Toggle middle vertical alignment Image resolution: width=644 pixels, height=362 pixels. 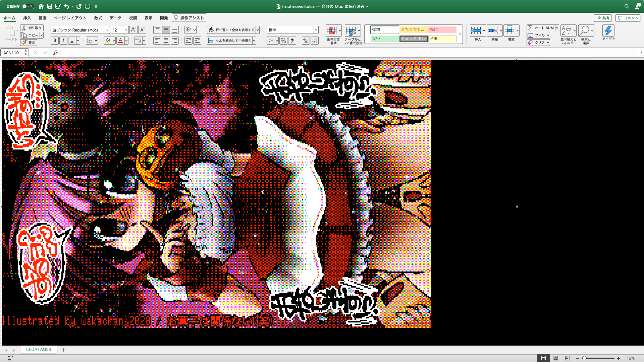pos(166,30)
